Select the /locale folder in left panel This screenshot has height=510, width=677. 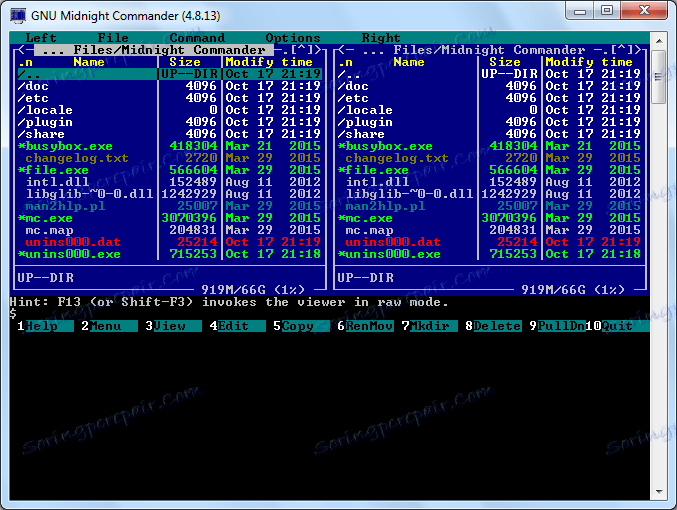tap(170, 110)
